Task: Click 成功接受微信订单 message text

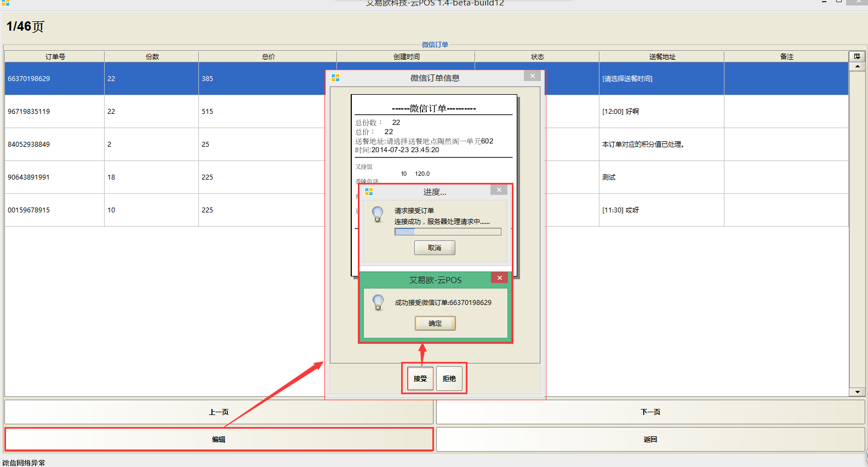Action: (443, 302)
